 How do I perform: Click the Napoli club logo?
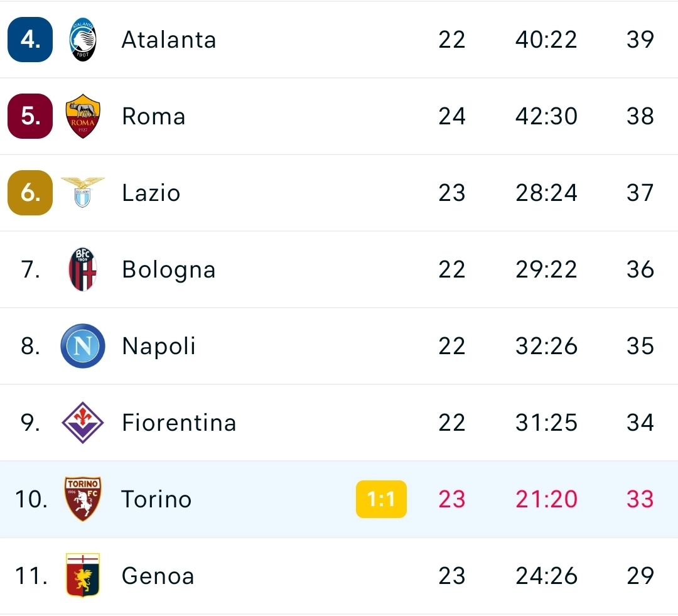(x=82, y=346)
